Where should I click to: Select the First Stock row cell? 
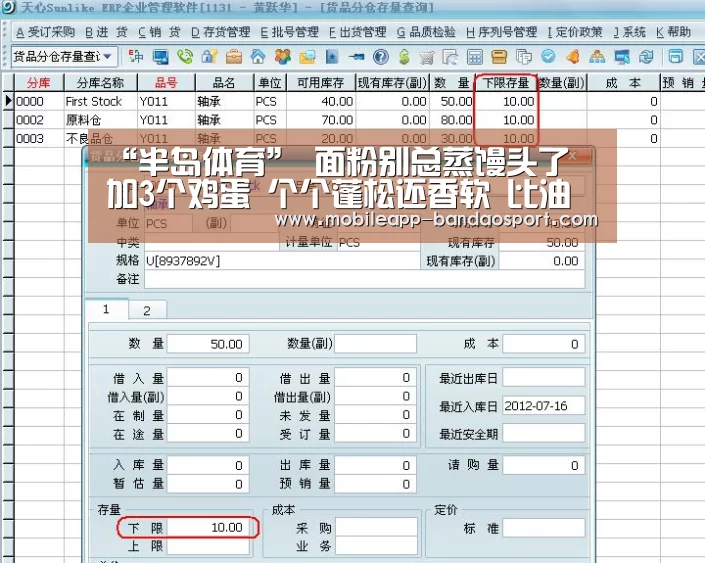(x=100, y=102)
